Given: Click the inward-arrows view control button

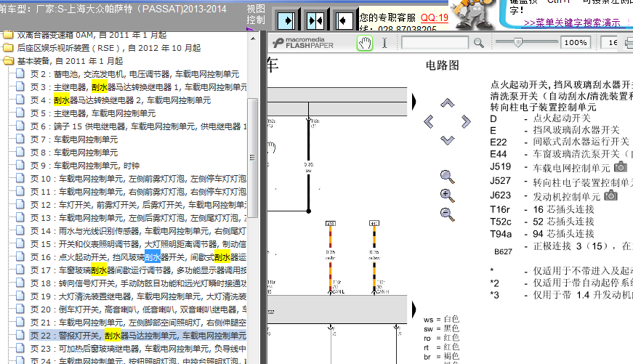Looking at the screenshot, I should point(315,20).
